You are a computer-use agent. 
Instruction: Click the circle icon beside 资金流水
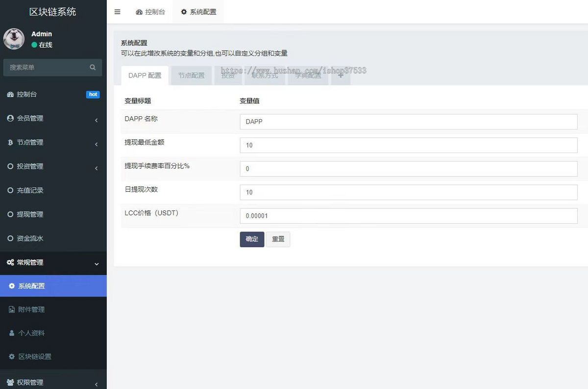10,238
